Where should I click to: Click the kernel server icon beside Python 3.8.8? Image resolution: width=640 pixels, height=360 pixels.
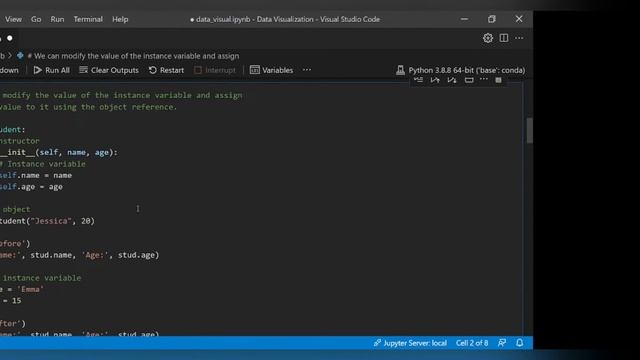(400, 70)
